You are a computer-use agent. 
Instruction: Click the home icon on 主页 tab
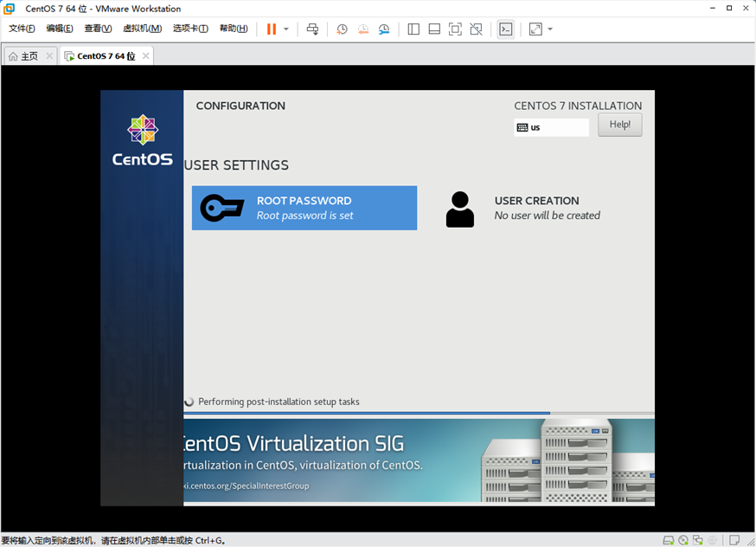[13, 56]
